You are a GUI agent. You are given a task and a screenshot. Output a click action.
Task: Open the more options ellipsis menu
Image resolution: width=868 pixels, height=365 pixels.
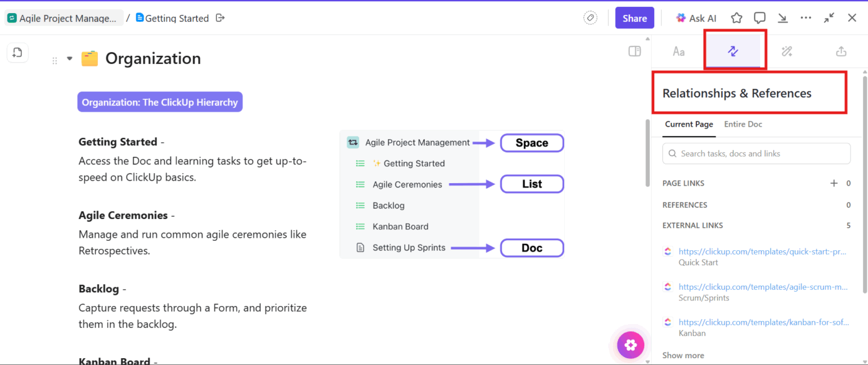pyautogui.click(x=805, y=17)
